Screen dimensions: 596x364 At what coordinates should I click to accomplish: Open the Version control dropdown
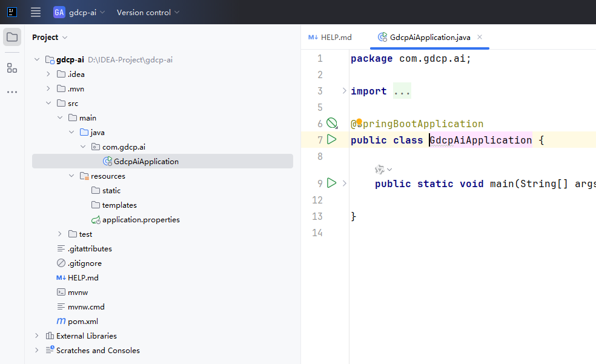[148, 13]
